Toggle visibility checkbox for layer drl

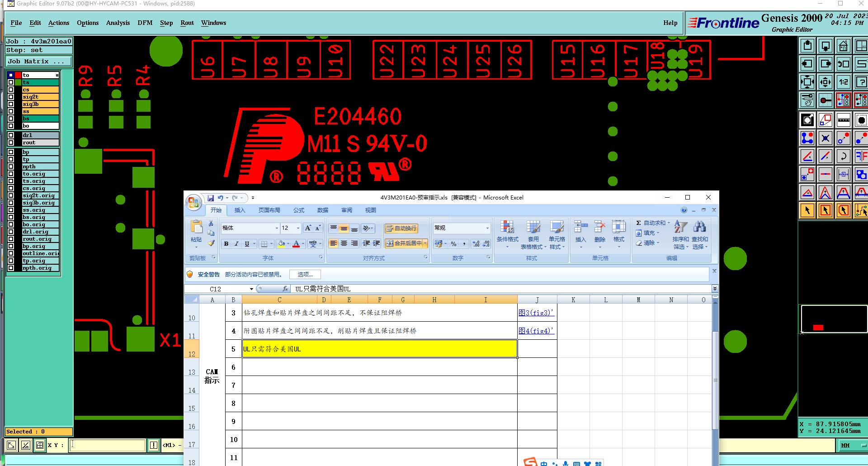(x=11, y=135)
